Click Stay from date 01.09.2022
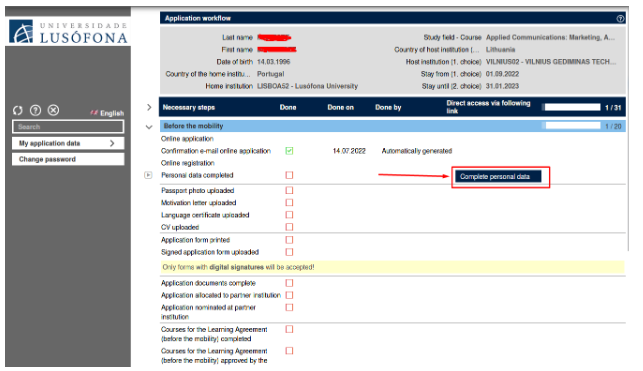Image resolution: width=643 pixels, height=371 pixels. pos(502,74)
